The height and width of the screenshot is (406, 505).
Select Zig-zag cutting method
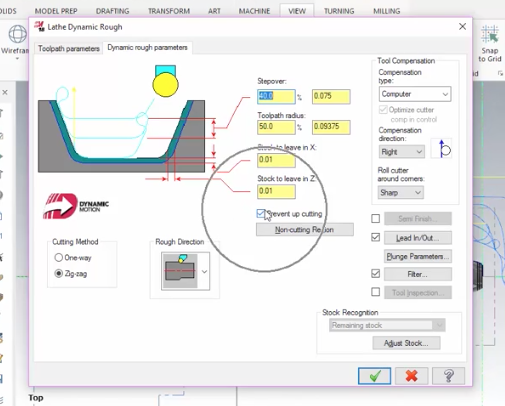[x=58, y=274]
